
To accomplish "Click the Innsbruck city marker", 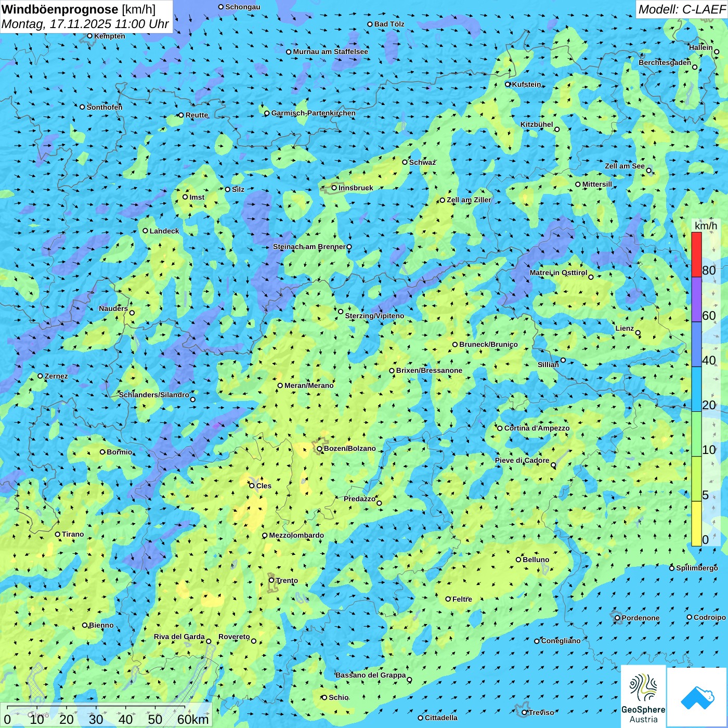I will [x=334, y=188].
